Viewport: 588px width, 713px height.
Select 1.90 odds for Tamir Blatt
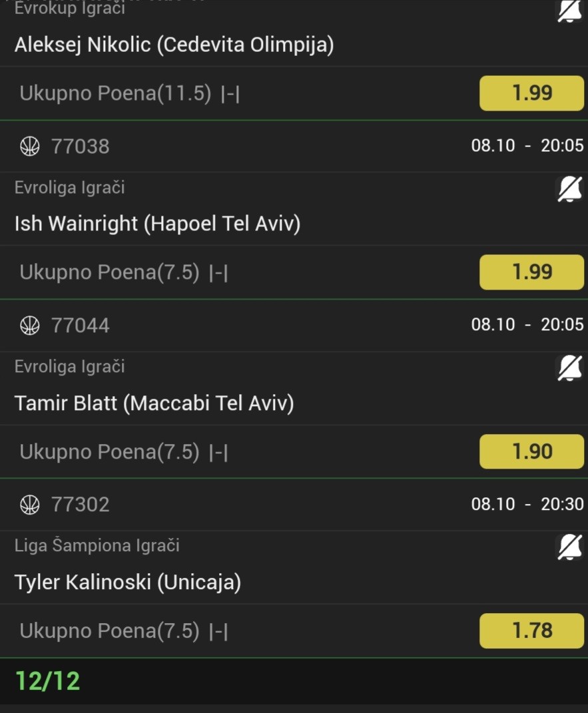pos(531,451)
